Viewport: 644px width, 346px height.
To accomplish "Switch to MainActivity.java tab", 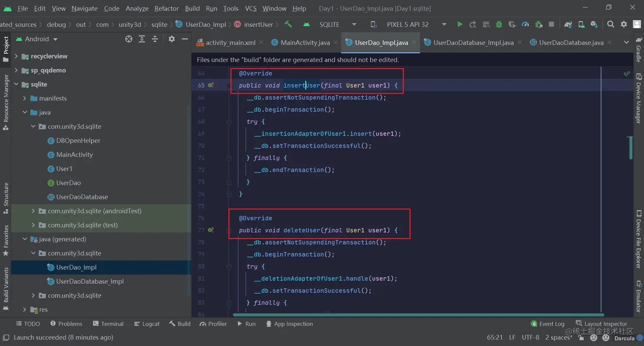I will pyautogui.click(x=305, y=43).
